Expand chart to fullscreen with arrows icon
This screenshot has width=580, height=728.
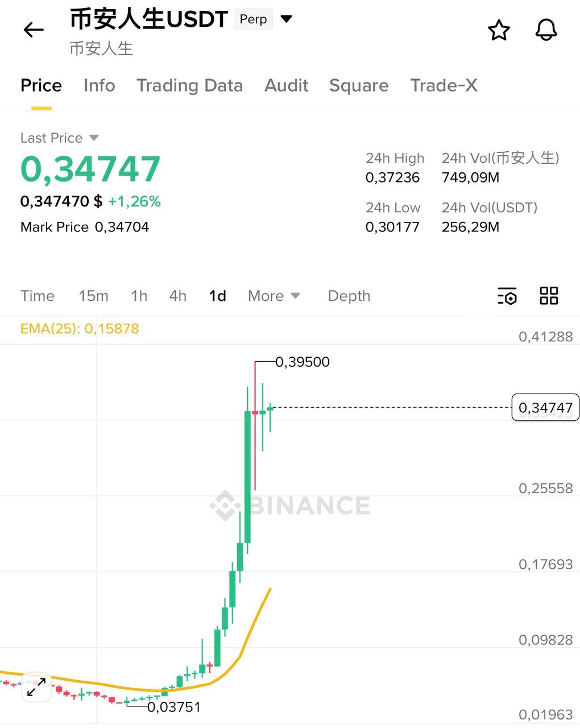coord(36,688)
